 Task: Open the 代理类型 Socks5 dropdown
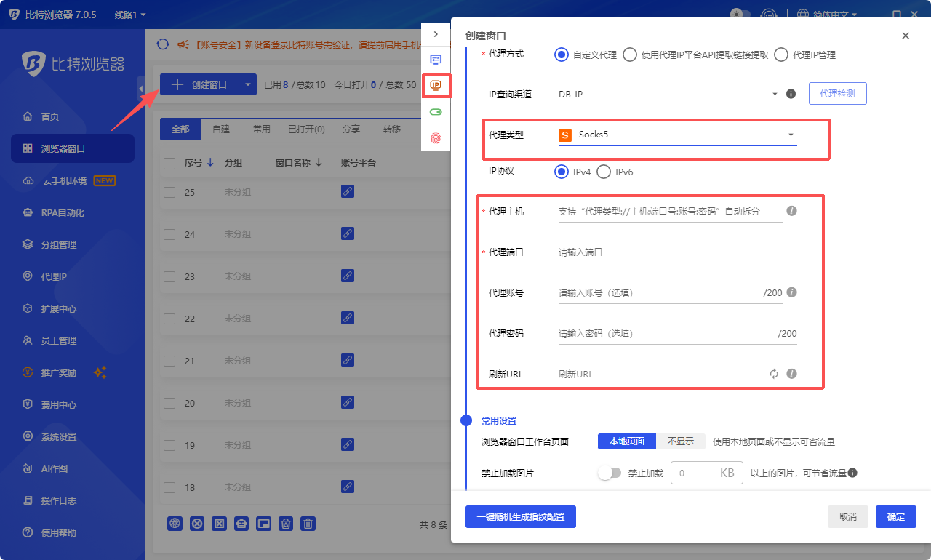coord(678,135)
